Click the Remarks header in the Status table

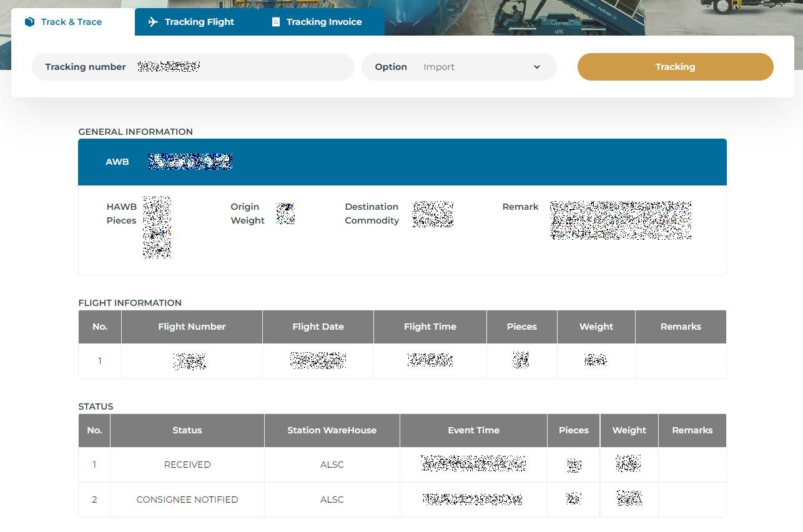tap(692, 430)
